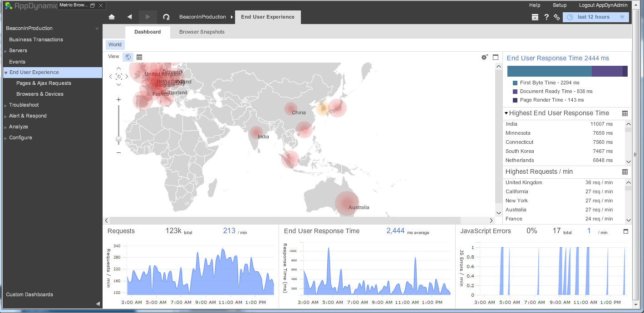Click the map horizontal scrollbar left arrow
The image size is (644, 313).
click(107, 220)
